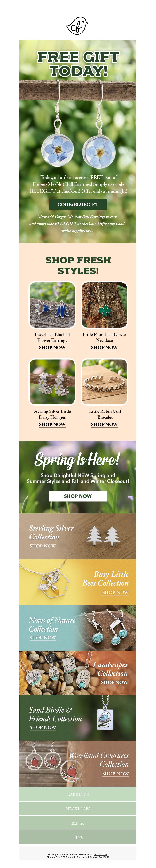The width and height of the screenshot is (156, 868).
Task: Click Shop Now for Notes of Nature Collection
Action: click(43, 638)
